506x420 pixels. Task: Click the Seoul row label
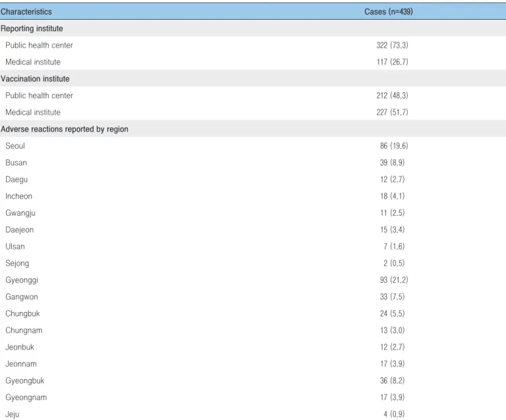tap(15, 146)
